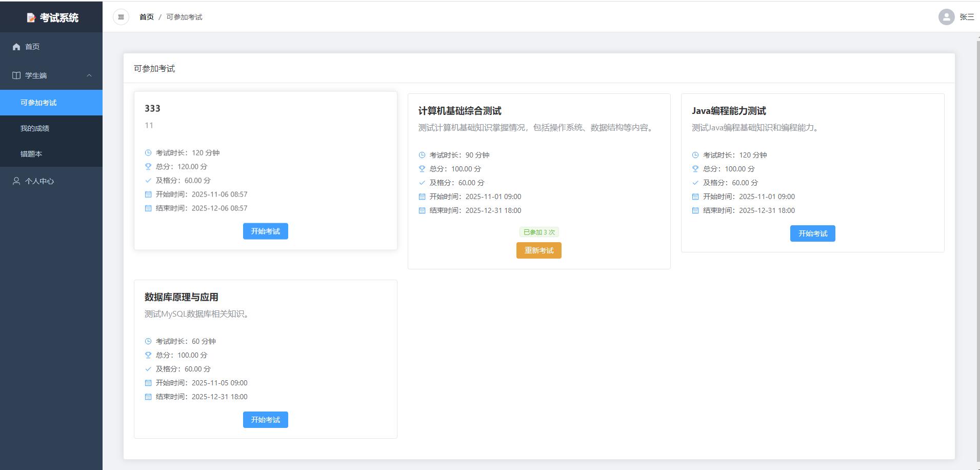The image size is (980, 470).
Task: Click the 考试系统 logo icon
Action: click(31, 18)
